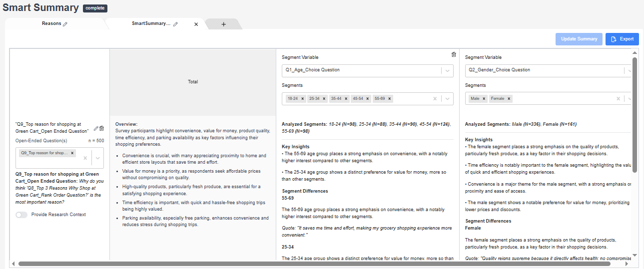Click the Export button
This screenshot has height=269, width=644.
(x=622, y=39)
